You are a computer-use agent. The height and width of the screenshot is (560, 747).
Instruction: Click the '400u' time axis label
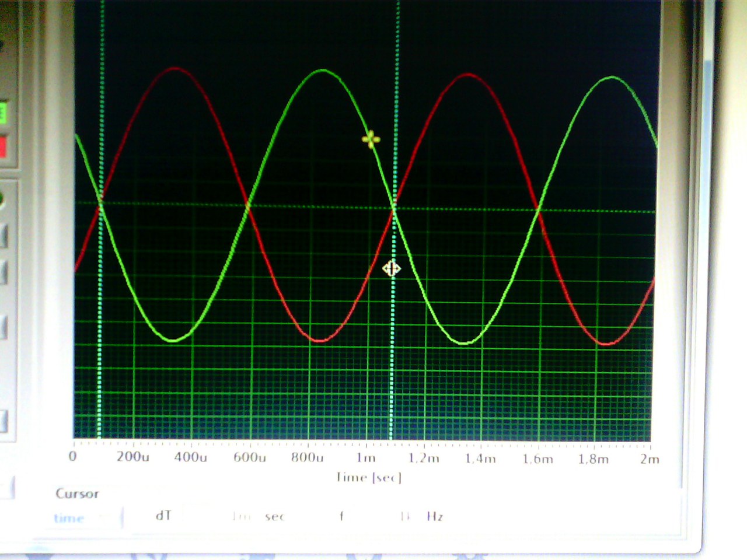click(191, 457)
